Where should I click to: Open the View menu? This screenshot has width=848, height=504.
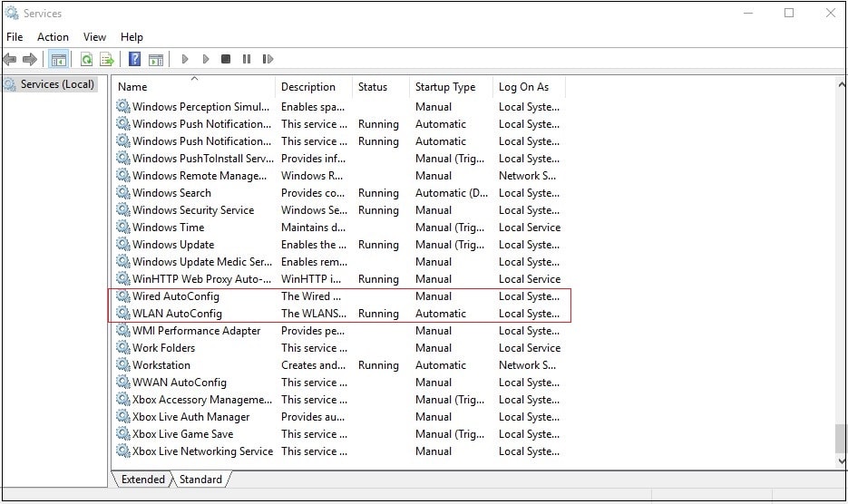point(94,37)
